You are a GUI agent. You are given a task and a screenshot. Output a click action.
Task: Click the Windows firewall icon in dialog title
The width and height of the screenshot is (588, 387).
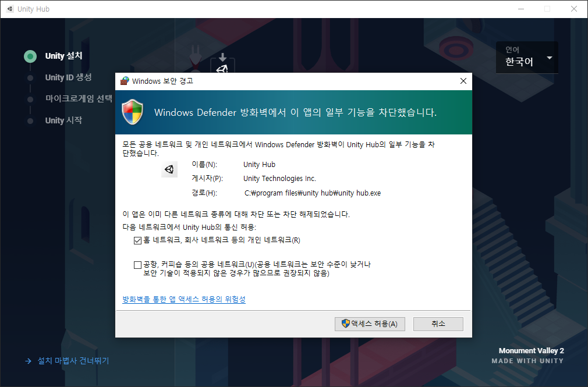point(125,81)
